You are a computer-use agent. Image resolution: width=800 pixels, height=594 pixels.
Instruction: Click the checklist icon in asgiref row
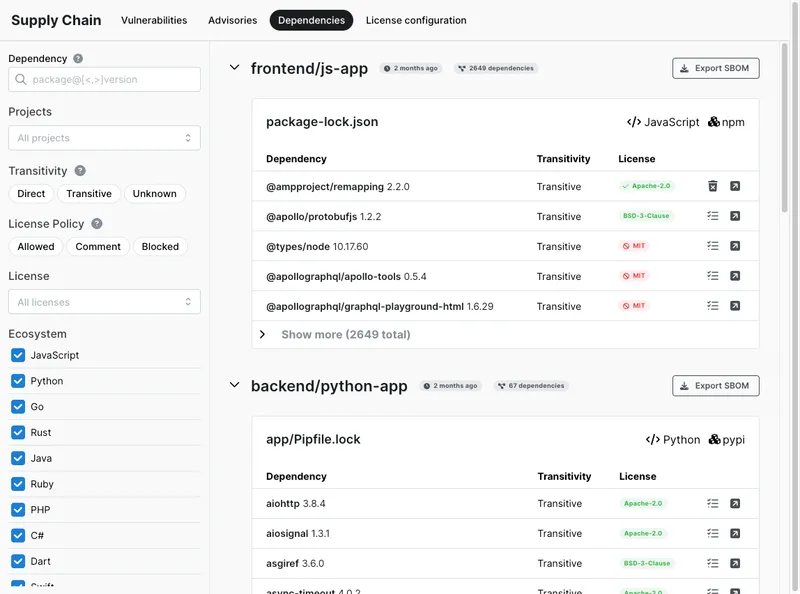(x=713, y=564)
